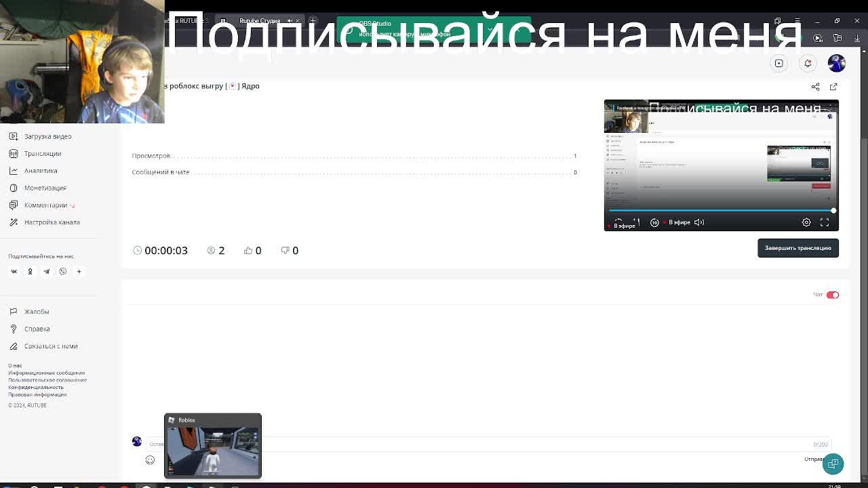Share the stream via share icon
This screenshot has width=868, height=488.
tap(815, 87)
